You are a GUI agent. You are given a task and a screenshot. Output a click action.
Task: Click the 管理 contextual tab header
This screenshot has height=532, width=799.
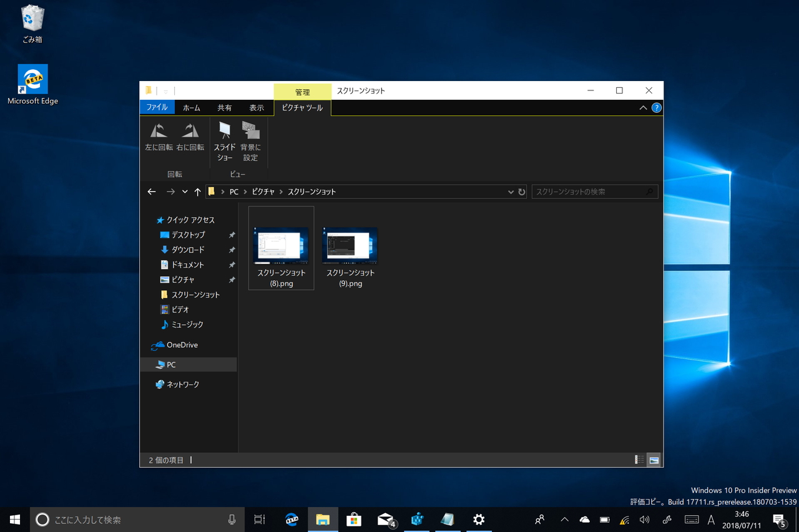point(303,92)
